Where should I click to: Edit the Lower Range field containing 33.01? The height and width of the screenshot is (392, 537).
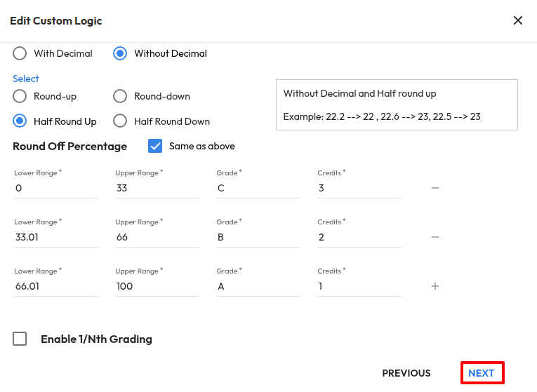pyautogui.click(x=56, y=237)
